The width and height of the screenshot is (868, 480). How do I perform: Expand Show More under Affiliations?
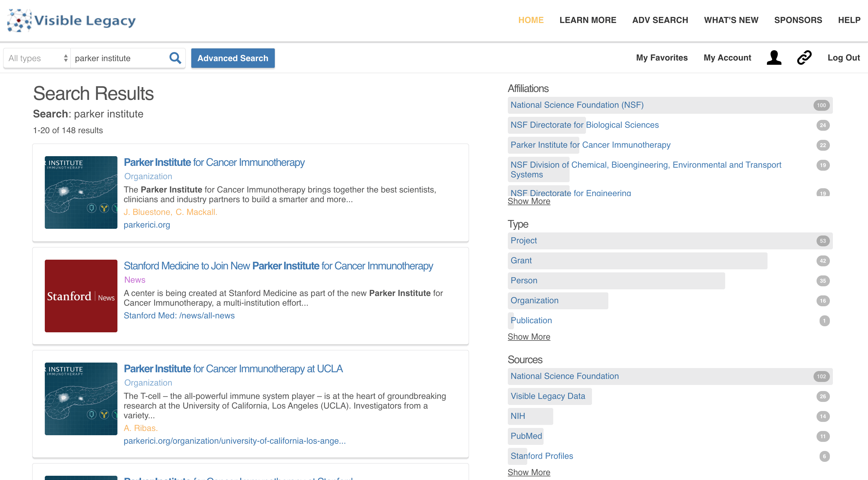[x=529, y=201]
